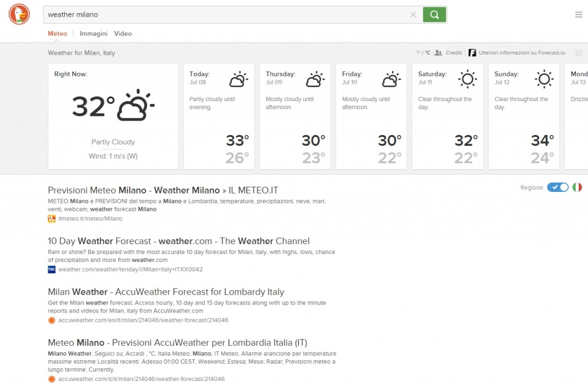Click the Crediti people icon
This screenshot has width=588, height=389.
coord(438,53)
